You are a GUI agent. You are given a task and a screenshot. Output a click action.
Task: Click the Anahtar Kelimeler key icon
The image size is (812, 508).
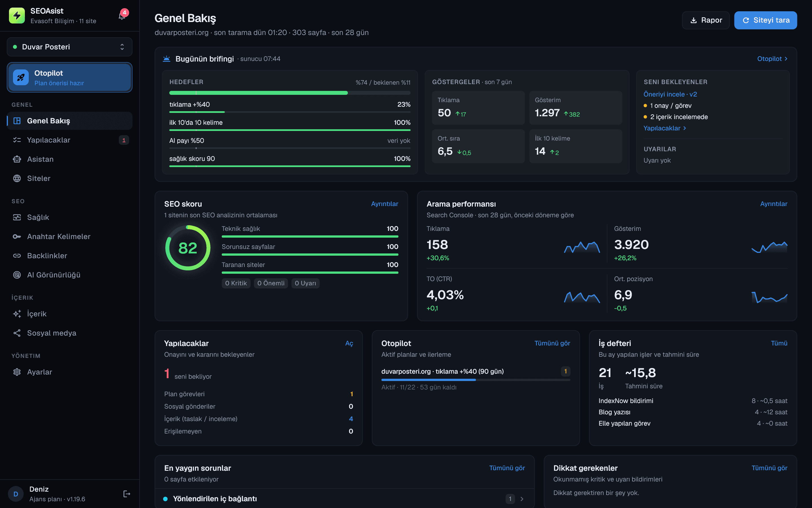[x=17, y=236]
